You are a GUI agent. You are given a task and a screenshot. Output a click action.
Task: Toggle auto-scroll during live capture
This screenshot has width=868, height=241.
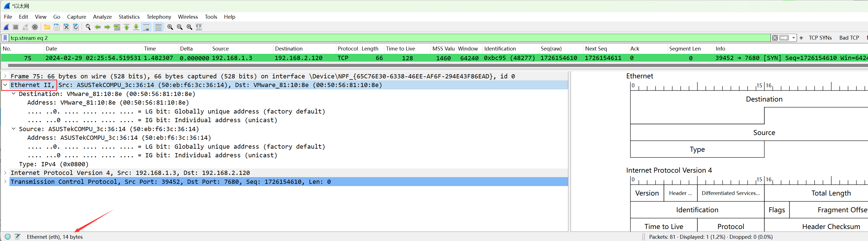coord(146,27)
